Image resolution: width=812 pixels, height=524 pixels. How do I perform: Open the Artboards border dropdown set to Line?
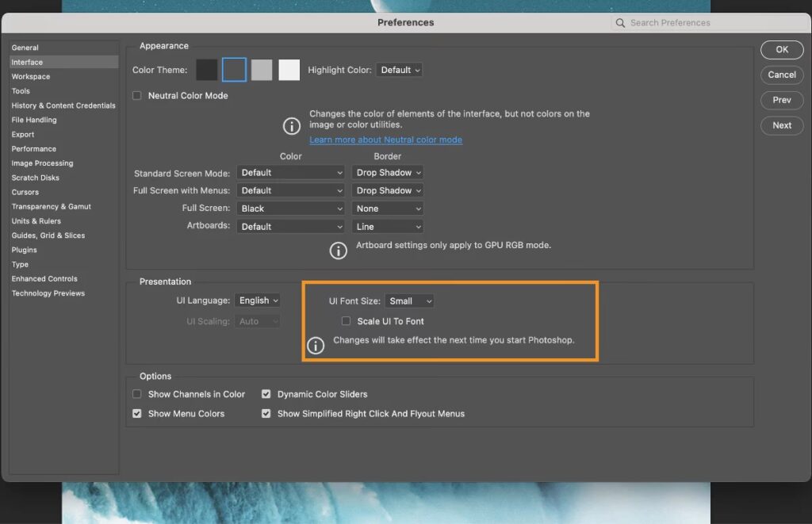388,227
